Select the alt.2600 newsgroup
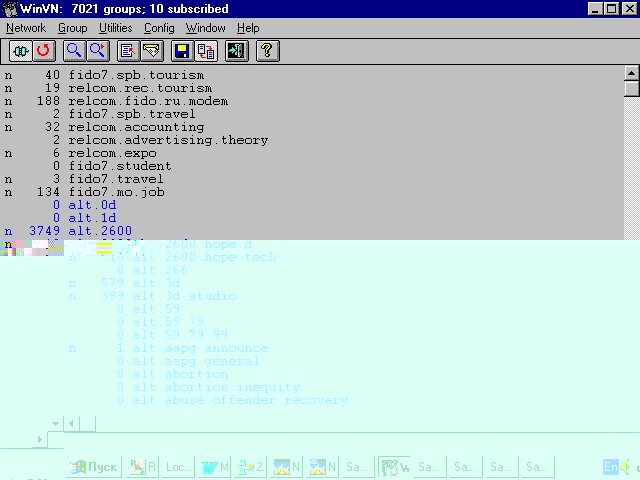The height and width of the screenshot is (480, 640). click(x=100, y=231)
